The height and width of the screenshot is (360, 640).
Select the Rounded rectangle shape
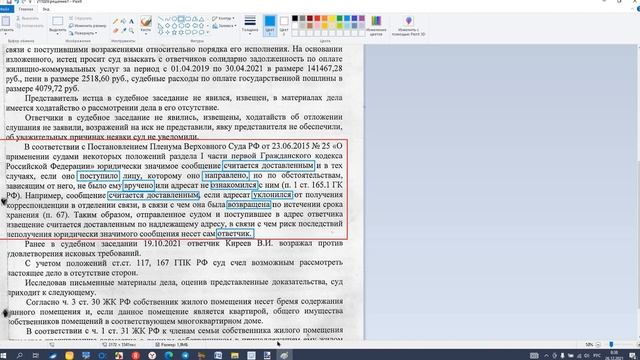188,19
